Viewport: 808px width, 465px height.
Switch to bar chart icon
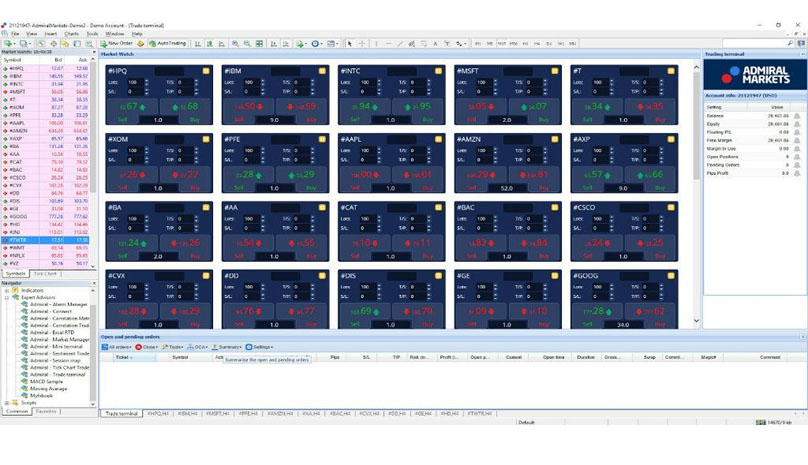tap(197, 44)
